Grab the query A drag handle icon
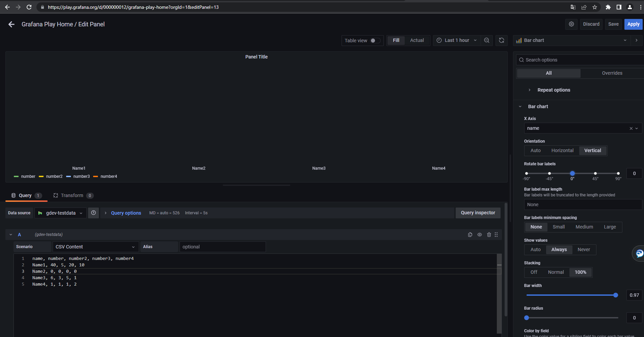Image resolution: width=644 pixels, height=337 pixels. tap(496, 235)
